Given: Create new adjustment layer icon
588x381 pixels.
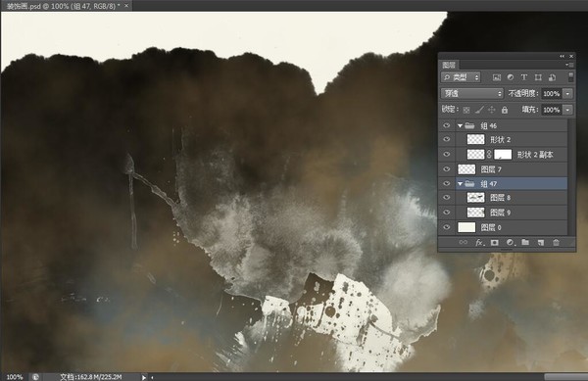Looking at the screenshot, I should click(510, 242).
